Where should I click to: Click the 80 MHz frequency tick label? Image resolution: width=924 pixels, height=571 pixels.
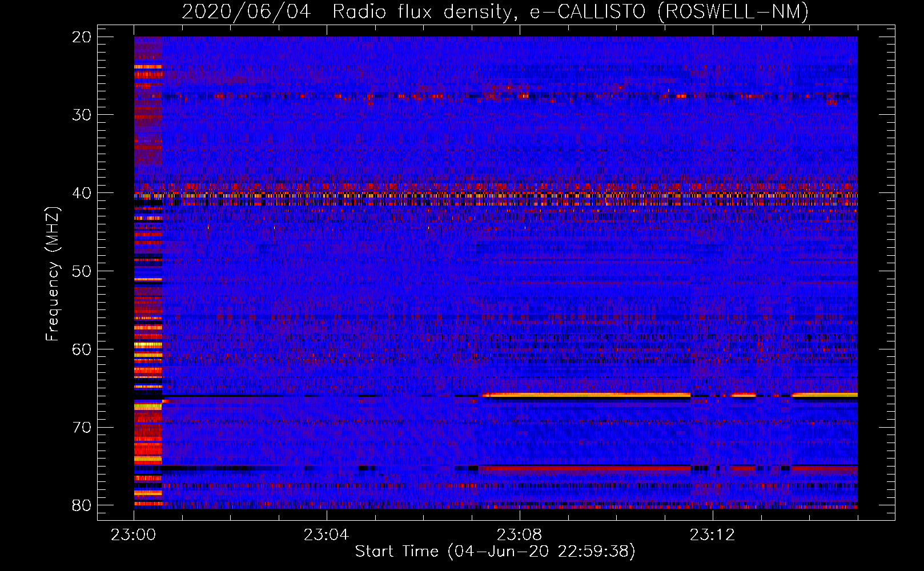coord(82,505)
